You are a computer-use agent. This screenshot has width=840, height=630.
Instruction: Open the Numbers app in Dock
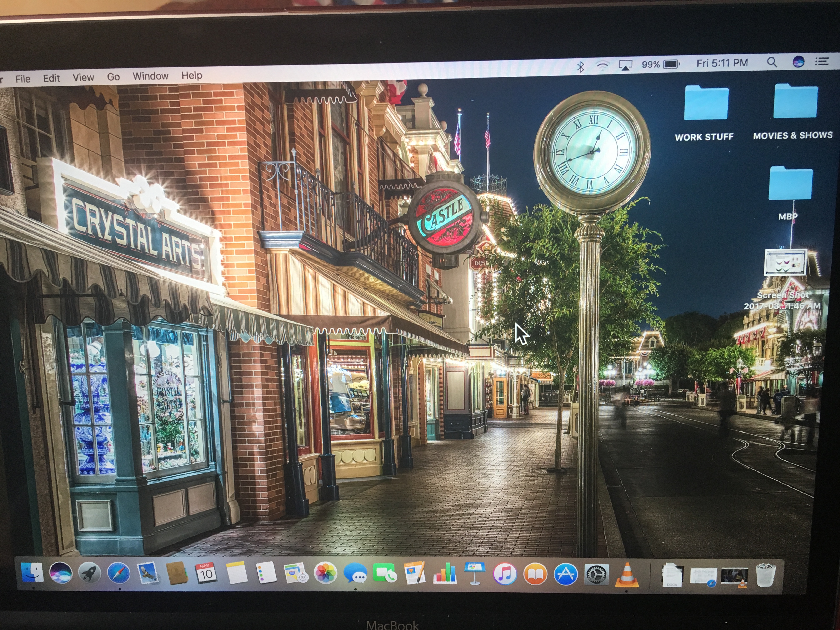pyautogui.click(x=445, y=573)
